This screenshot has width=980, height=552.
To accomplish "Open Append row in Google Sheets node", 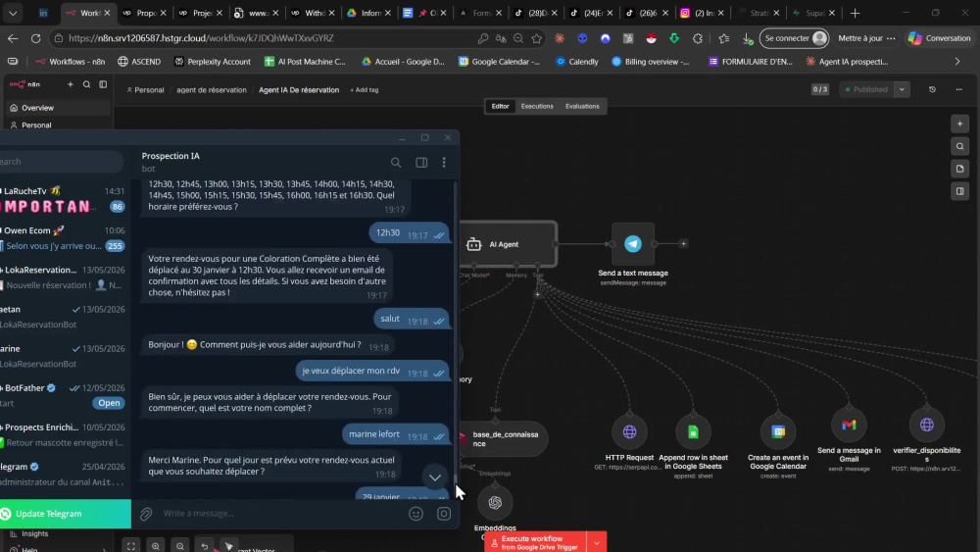I will pyautogui.click(x=693, y=431).
